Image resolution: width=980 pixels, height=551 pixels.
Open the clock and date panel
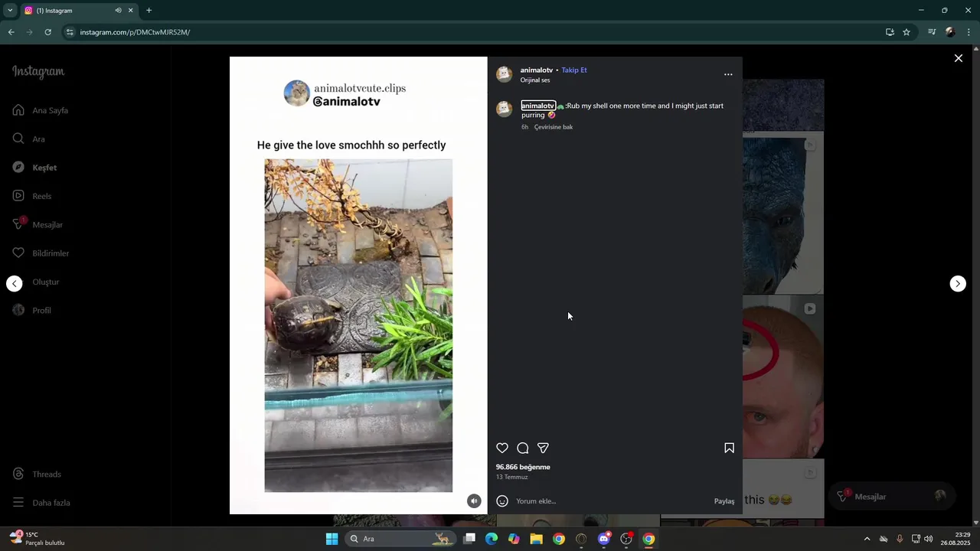pos(955,539)
